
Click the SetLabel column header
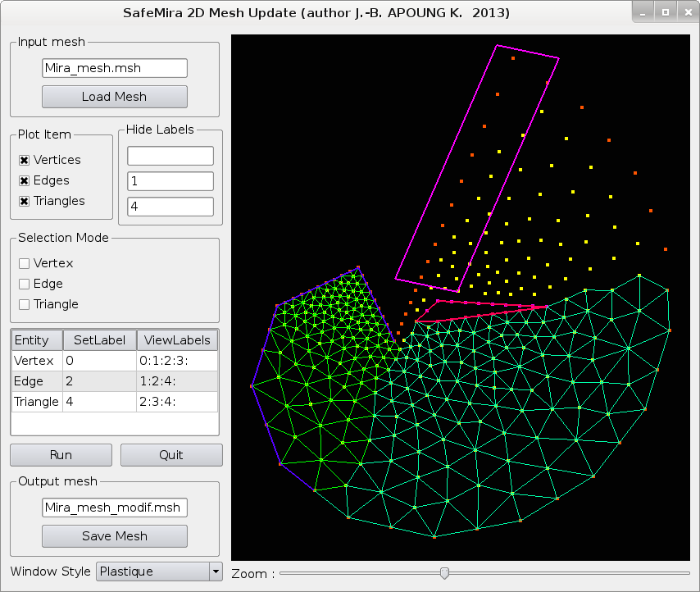99,340
